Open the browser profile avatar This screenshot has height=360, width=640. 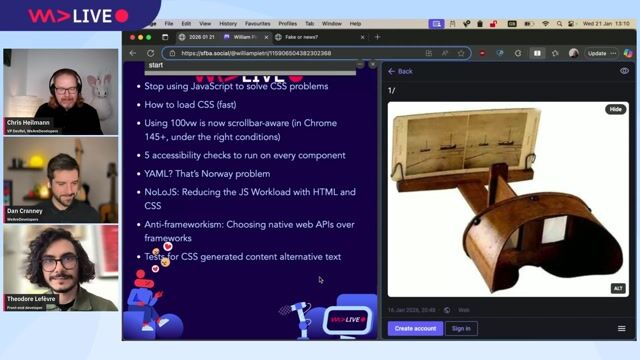573,53
